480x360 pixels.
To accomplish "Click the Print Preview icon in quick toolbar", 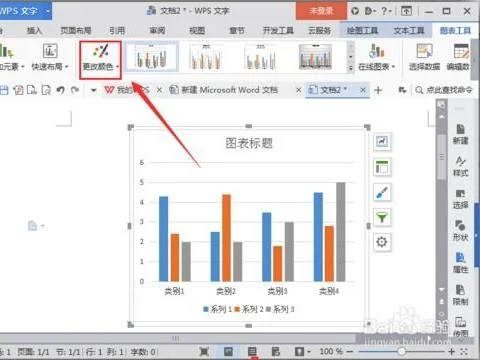I will tap(46, 90).
